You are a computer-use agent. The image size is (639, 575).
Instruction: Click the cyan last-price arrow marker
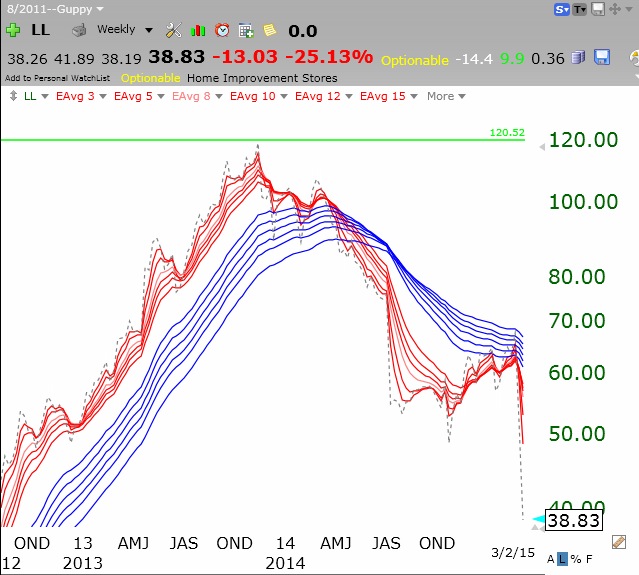(x=539, y=519)
